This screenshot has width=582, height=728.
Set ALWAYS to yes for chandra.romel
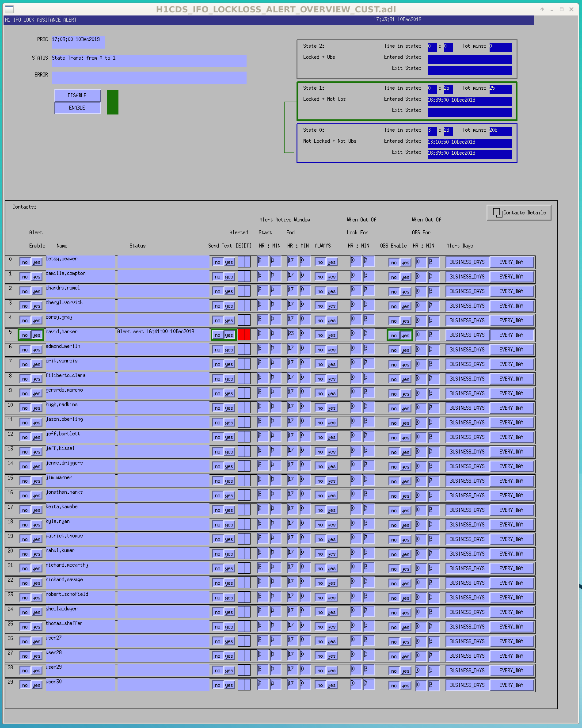click(332, 292)
